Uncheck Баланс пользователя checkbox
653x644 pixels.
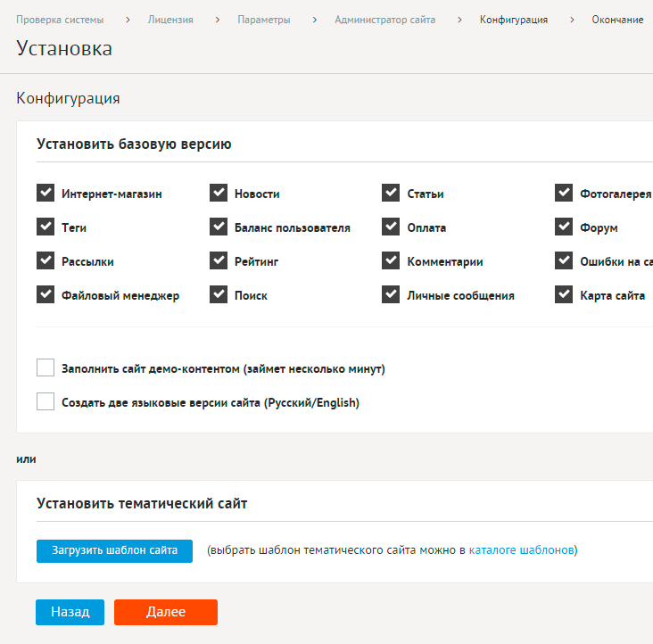(x=219, y=227)
